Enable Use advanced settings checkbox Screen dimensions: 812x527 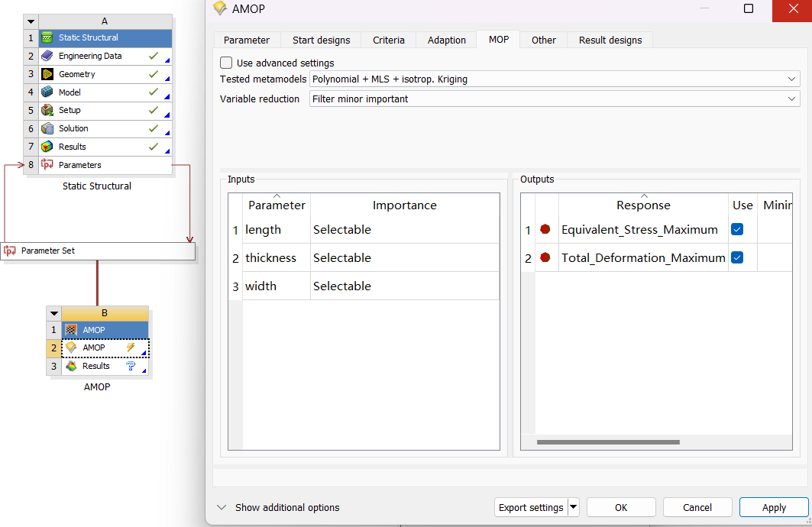pyautogui.click(x=226, y=63)
